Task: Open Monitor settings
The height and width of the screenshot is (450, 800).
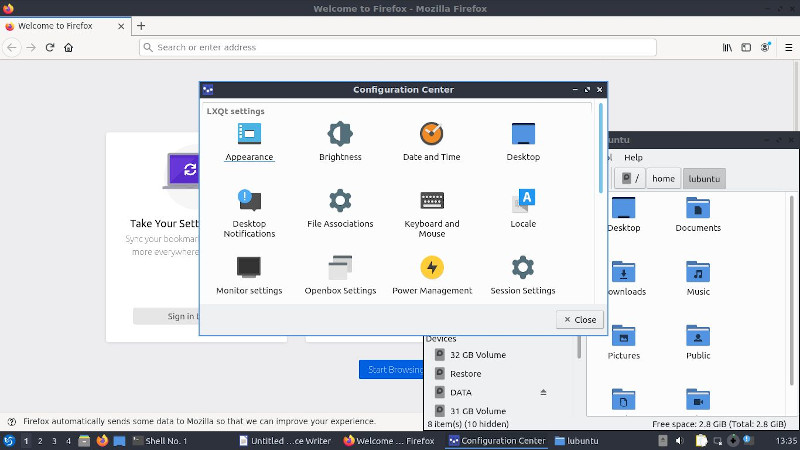Action: (x=249, y=276)
